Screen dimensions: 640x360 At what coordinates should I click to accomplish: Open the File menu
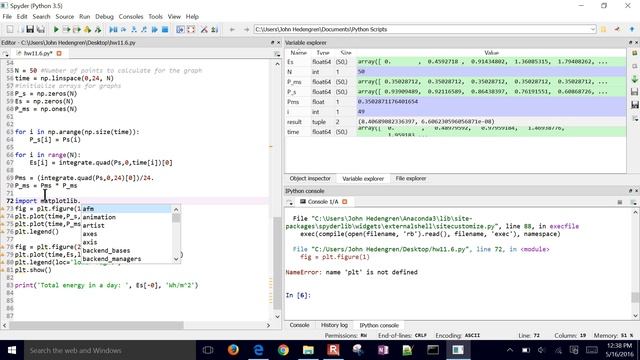click(x=7, y=17)
